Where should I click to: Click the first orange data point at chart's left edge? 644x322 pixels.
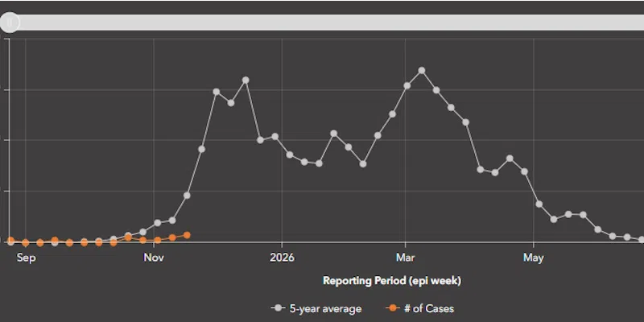click(11, 241)
